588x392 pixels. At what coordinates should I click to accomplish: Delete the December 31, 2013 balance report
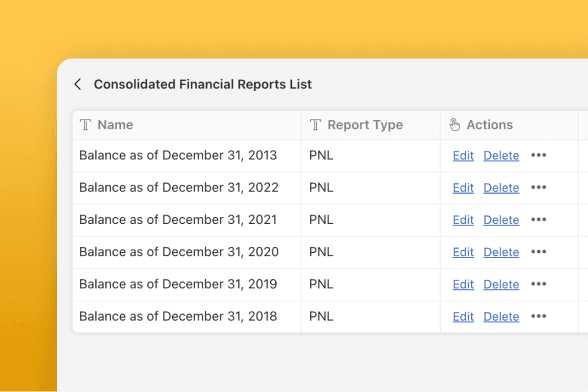[x=501, y=156]
